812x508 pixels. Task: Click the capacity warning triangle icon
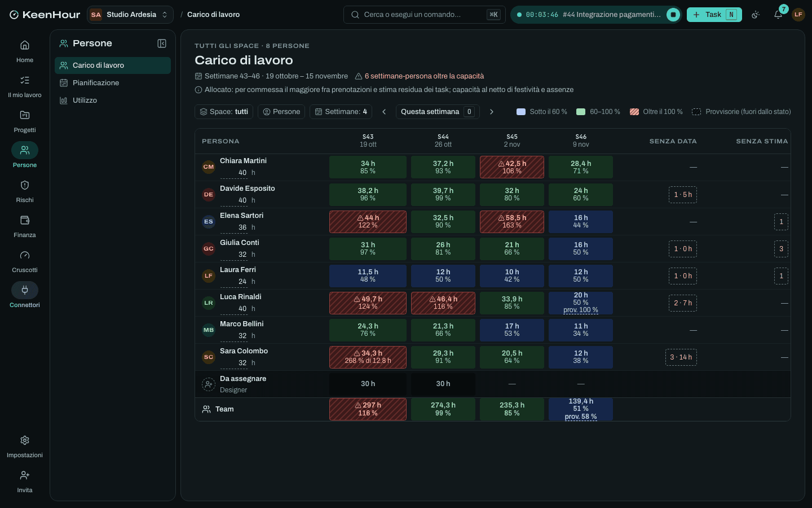[x=358, y=76]
